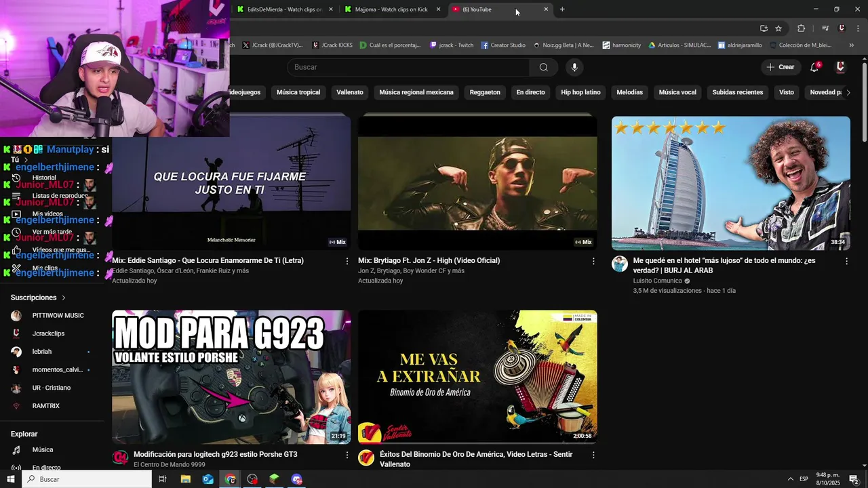Reveal more category chips with the right arrow
This screenshot has height=488, width=868.
[848, 92]
